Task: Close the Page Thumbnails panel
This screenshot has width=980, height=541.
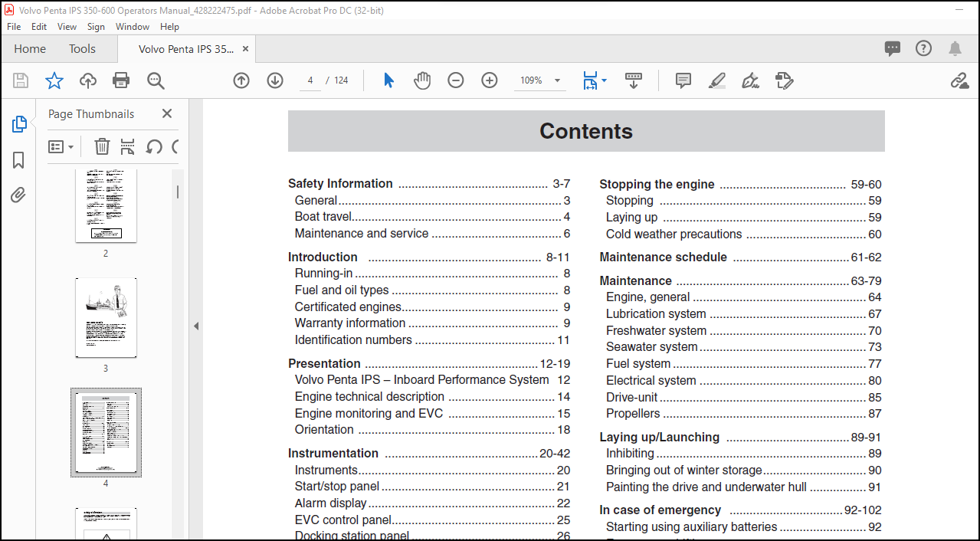Action: pos(167,113)
